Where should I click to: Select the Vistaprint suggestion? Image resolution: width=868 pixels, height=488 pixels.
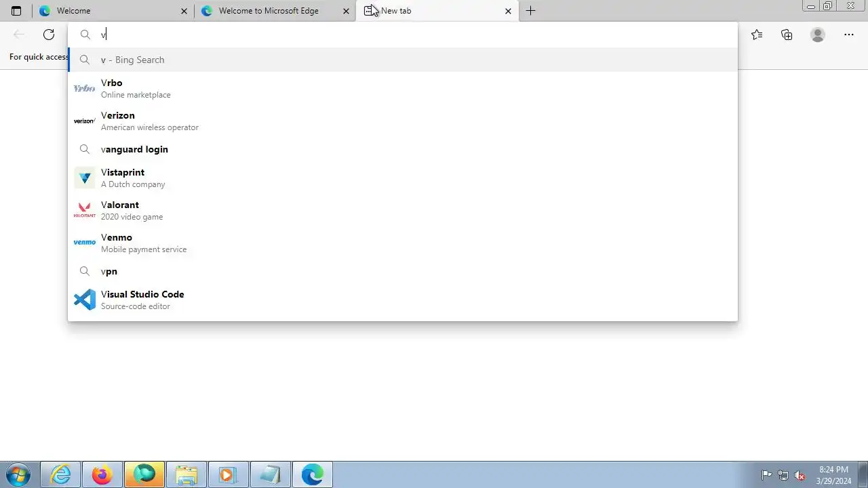tap(403, 178)
